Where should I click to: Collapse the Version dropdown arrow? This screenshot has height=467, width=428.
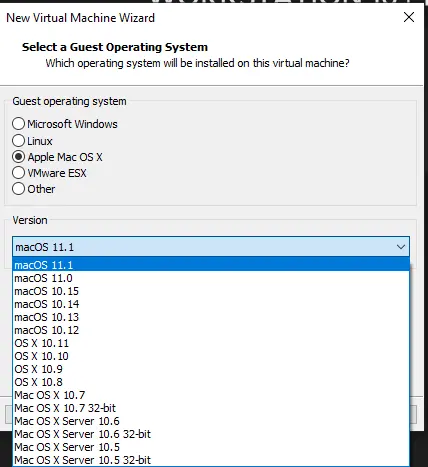click(x=401, y=247)
